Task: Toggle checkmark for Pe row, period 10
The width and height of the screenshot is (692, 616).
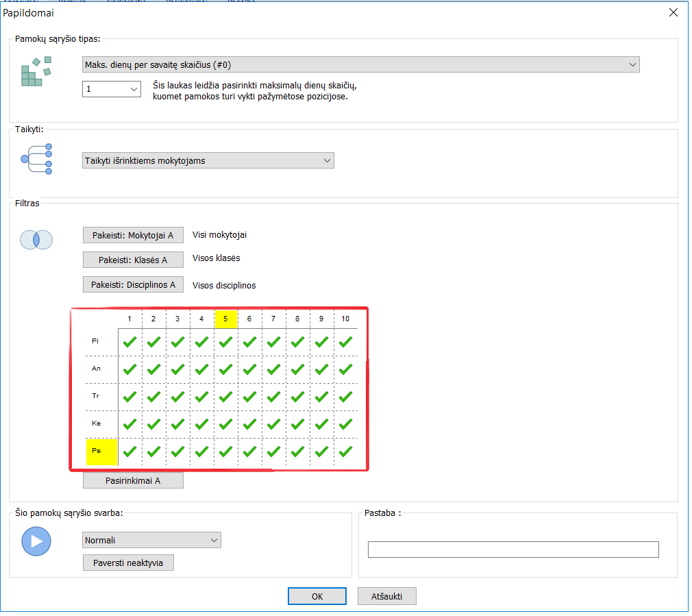Action: click(345, 452)
